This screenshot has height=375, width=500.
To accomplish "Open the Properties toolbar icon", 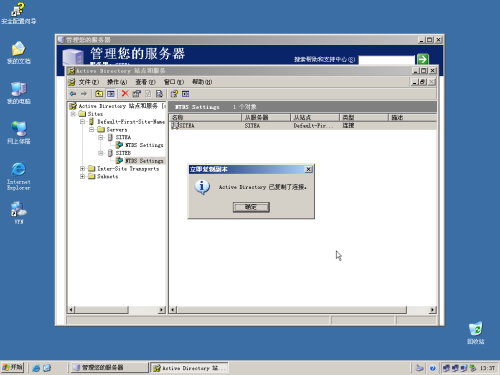I will click(x=136, y=94).
